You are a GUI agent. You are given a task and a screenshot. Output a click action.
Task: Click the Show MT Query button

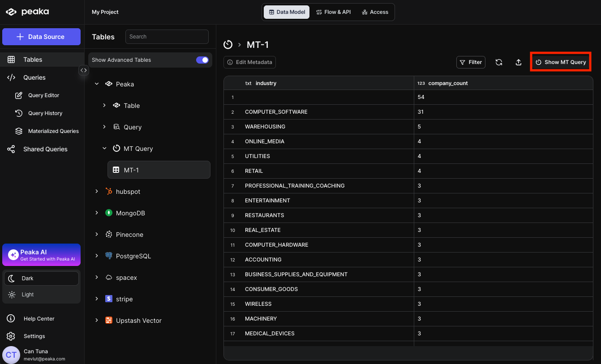[x=561, y=62]
